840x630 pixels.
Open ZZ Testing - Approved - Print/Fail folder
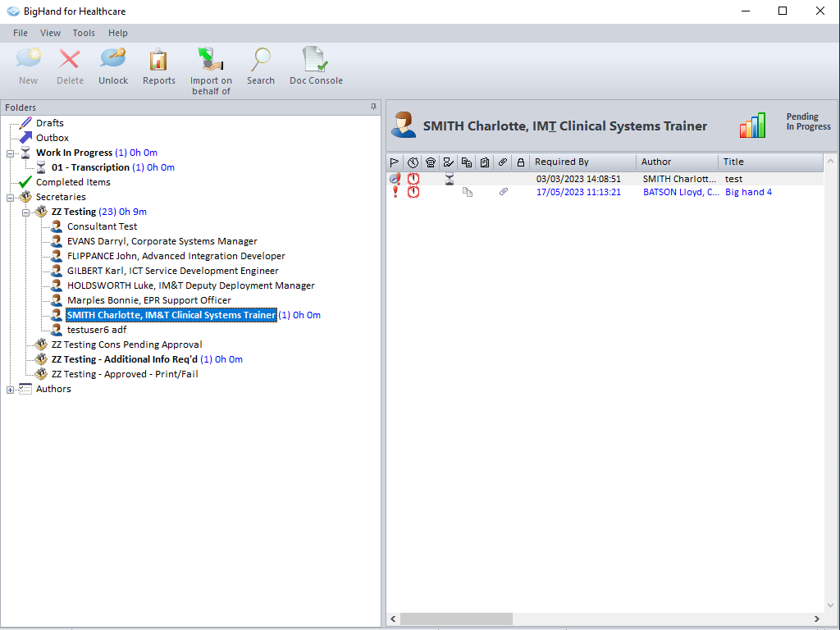[125, 374]
